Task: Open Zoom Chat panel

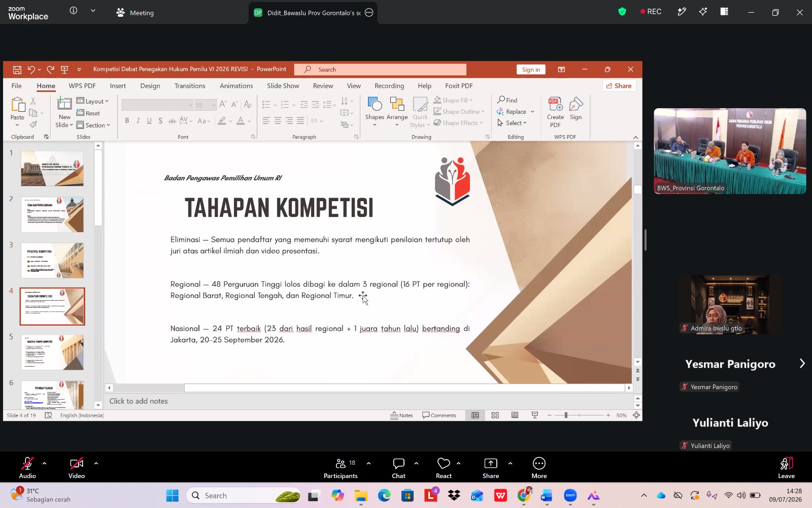Action: pyautogui.click(x=399, y=468)
